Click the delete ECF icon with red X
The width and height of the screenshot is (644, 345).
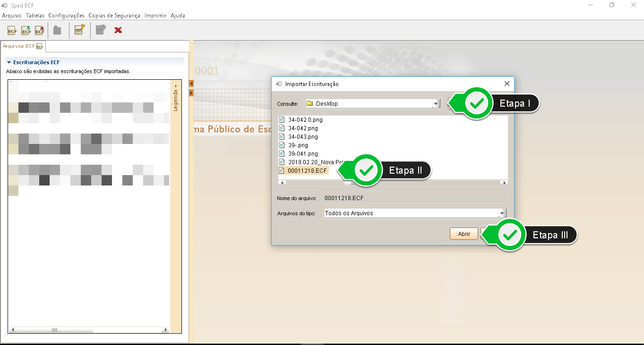click(x=40, y=31)
